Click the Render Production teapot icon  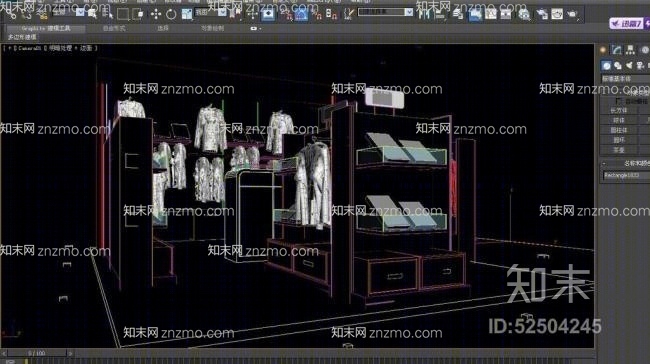point(572,15)
